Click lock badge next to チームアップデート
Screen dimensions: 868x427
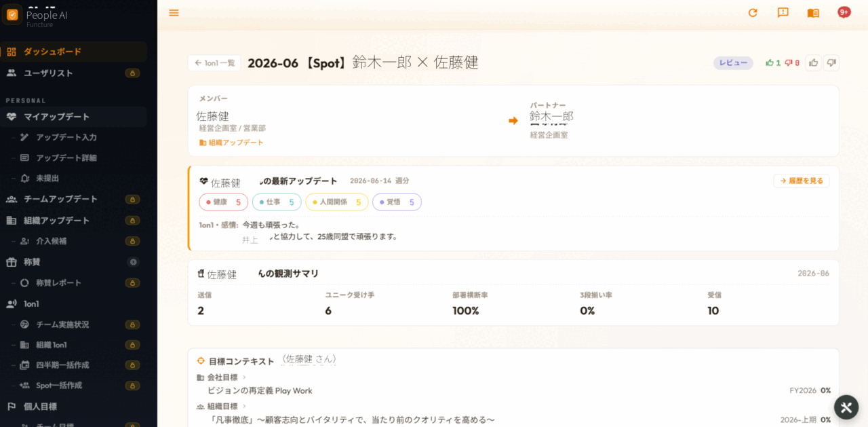133,200
